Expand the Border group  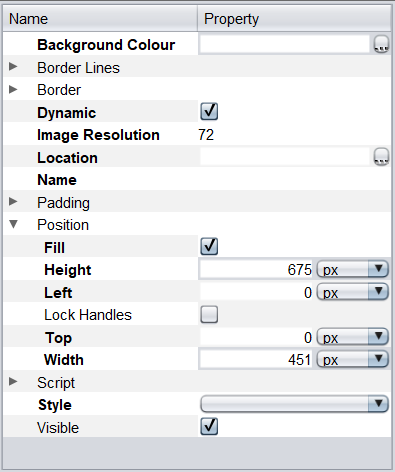point(13,89)
